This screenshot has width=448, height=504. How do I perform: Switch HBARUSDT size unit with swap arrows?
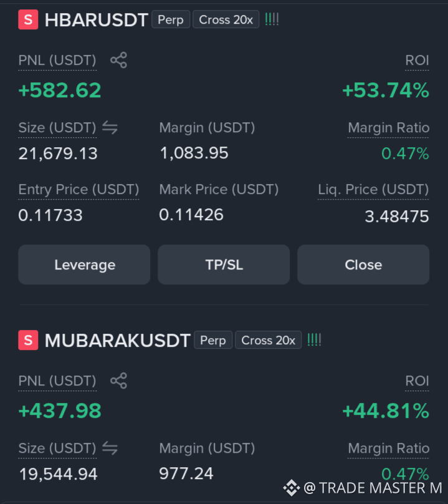point(110,128)
